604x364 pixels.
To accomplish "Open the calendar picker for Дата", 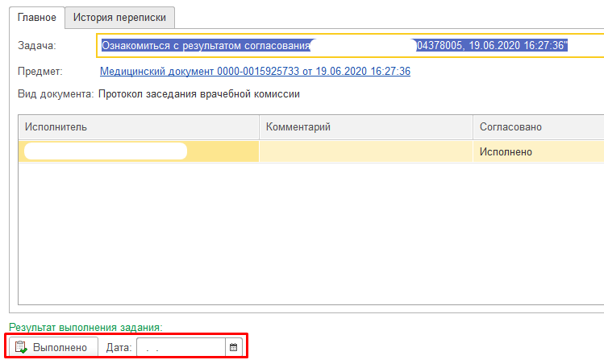I will point(234,347).
